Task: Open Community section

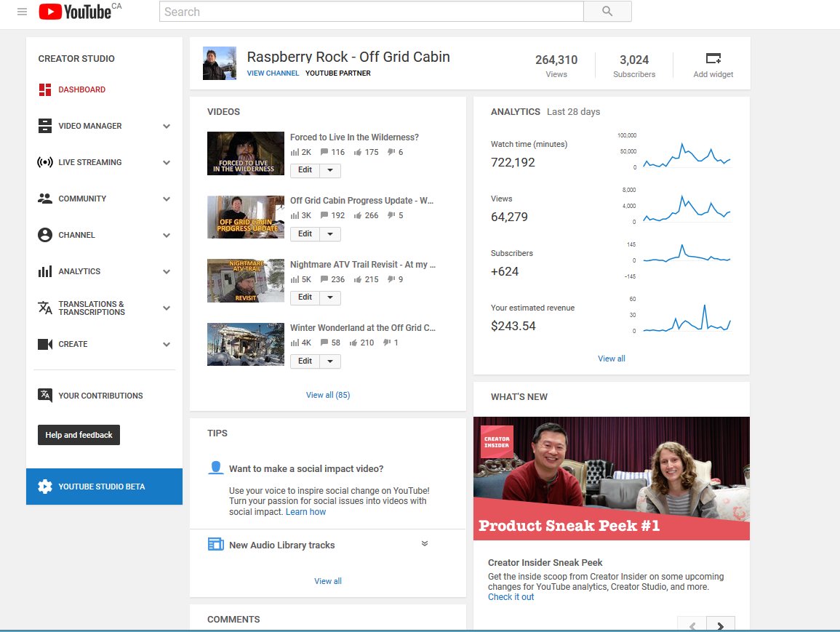Action: (x=82, y=199)
